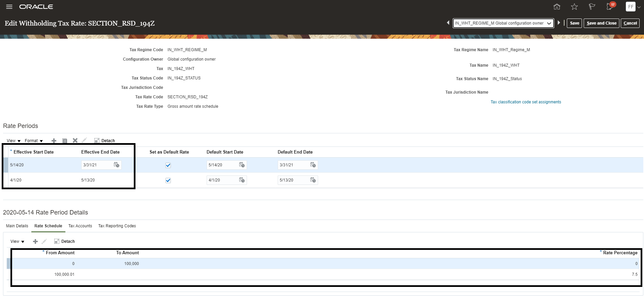Image resolution: width=644 pixels, height=296 pixels.
Task: Add a new rate schedule row
Action: (35, 241)
